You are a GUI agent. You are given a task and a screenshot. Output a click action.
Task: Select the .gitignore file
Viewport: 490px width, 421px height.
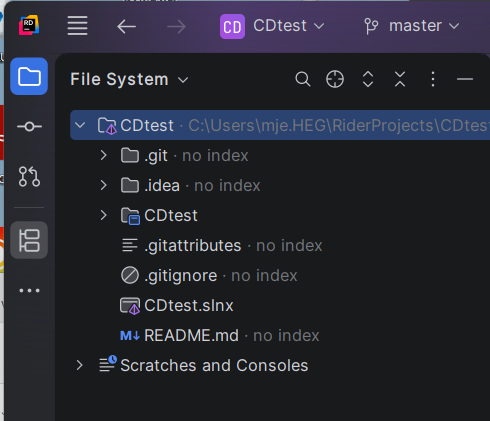coord(181,276)
